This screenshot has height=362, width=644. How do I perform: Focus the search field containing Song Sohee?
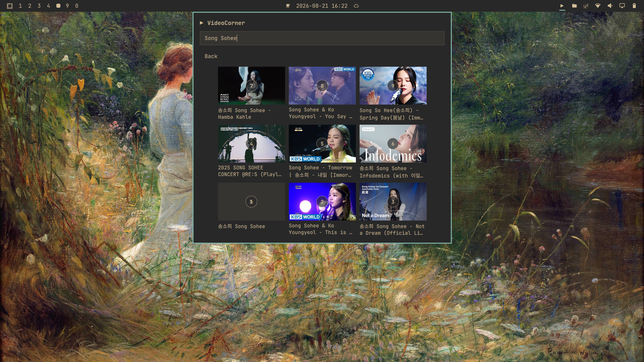pos(322,38)
